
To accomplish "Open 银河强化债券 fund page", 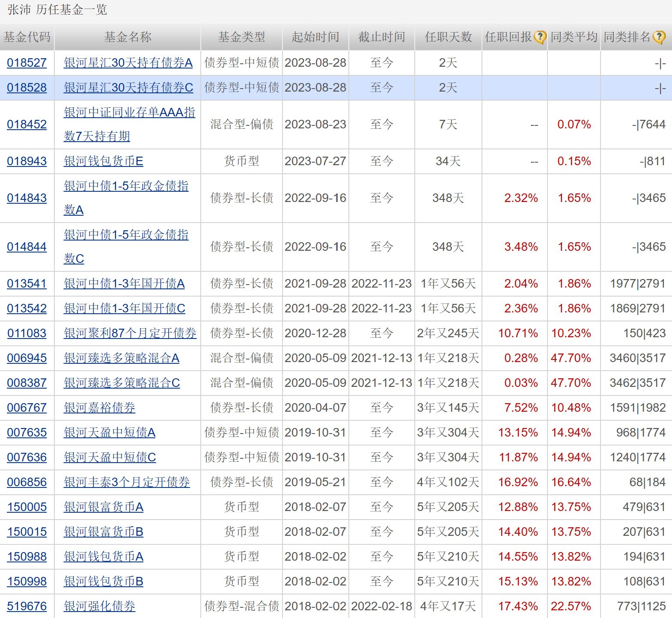I will 99,606.
